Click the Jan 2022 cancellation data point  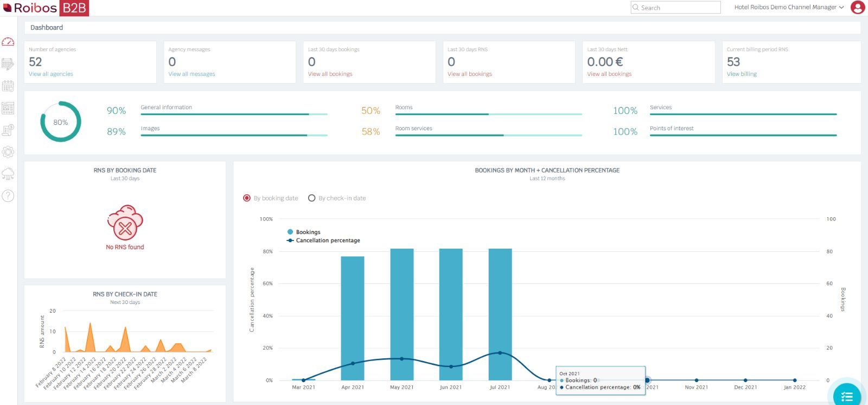point(795,380)
